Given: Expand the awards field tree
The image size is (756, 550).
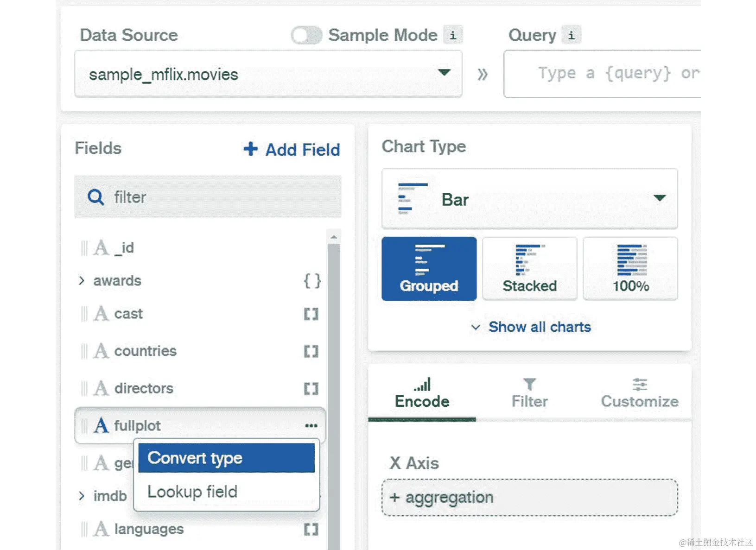Looking at the screenshot, I should (x=82, y=281).
